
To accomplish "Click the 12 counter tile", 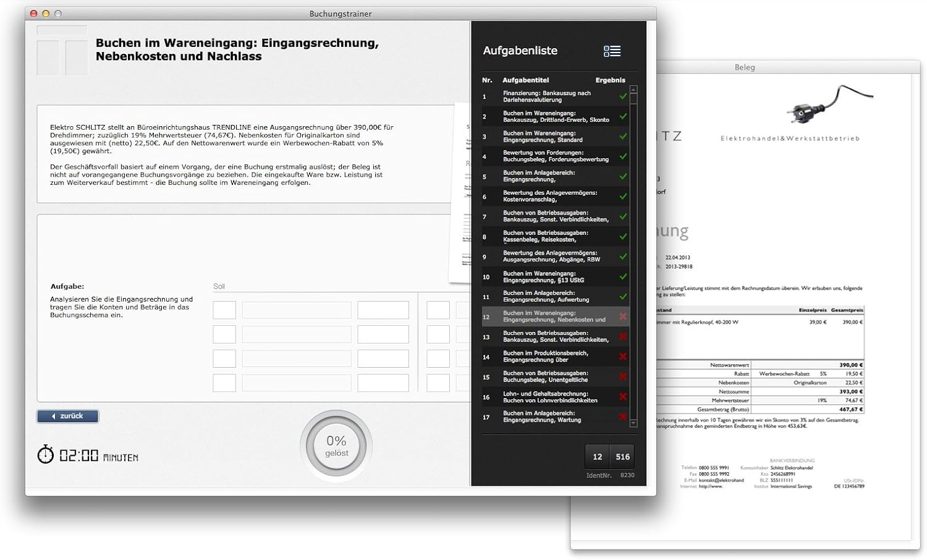I will (597, 456).
